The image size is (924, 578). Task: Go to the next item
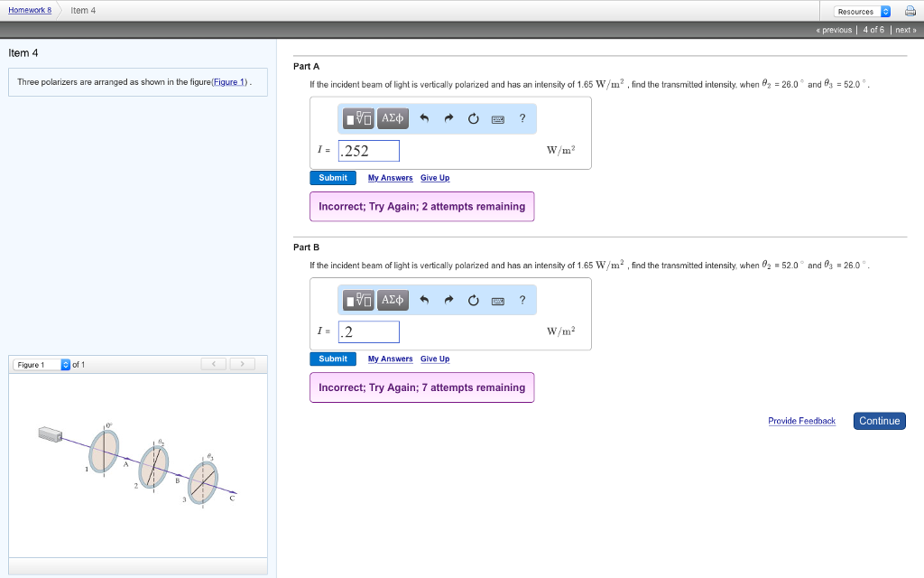[906, 30]
